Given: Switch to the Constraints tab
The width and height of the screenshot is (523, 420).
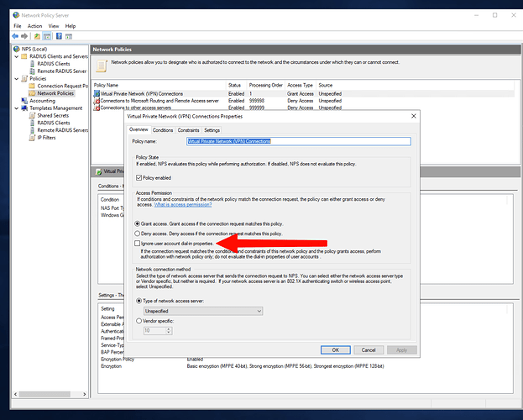Looking at the screenshot, I should [188, 130].
